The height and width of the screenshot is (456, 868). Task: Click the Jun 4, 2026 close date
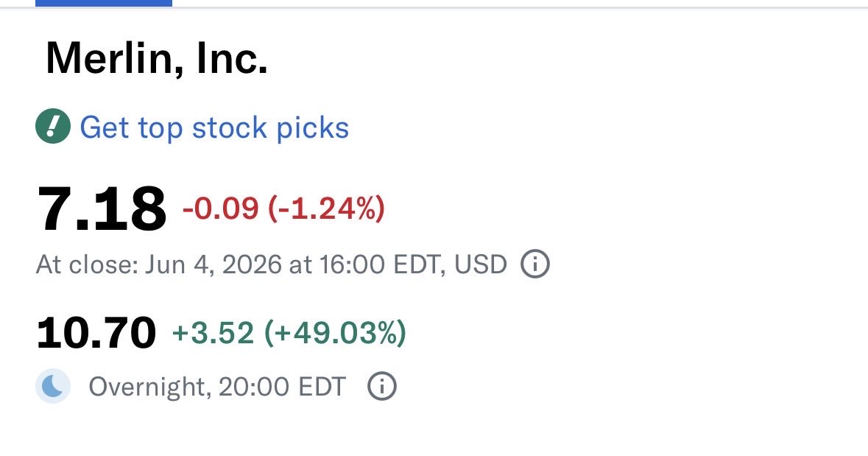pyautogui.click(x=214, y=264)
